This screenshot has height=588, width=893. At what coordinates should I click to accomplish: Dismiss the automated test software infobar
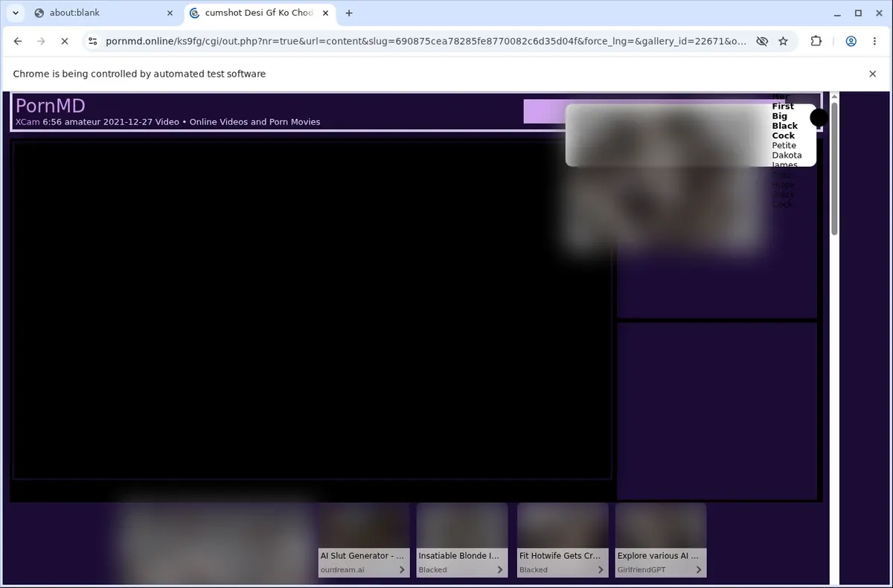(x=873, y=74)
